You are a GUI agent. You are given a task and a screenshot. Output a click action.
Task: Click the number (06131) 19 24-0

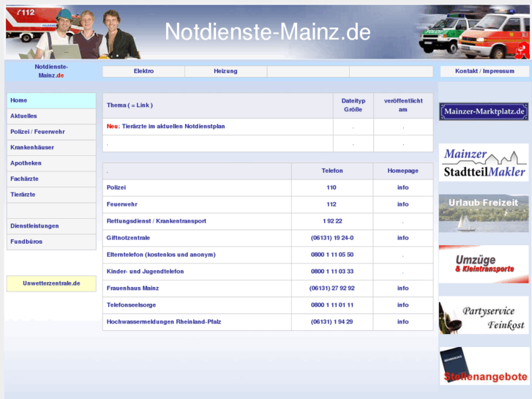click(332, 238)
